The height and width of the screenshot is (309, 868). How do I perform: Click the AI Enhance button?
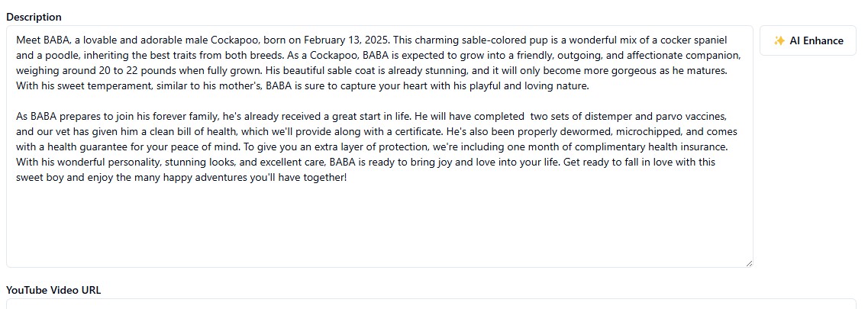tap(808, 40)
